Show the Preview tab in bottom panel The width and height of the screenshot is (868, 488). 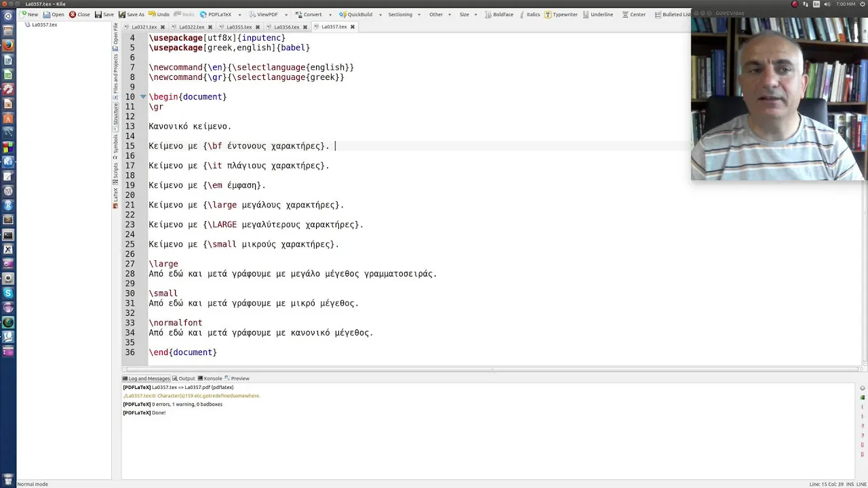point(237,378)
